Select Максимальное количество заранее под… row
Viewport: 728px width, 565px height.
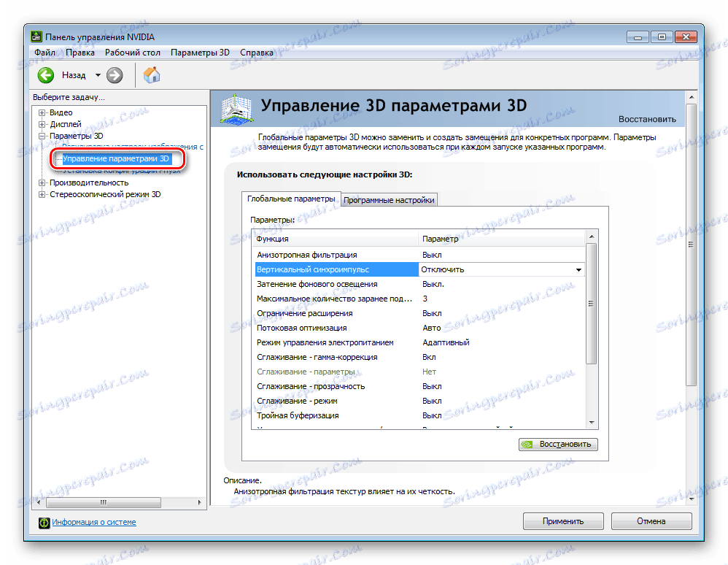(419, 299)
